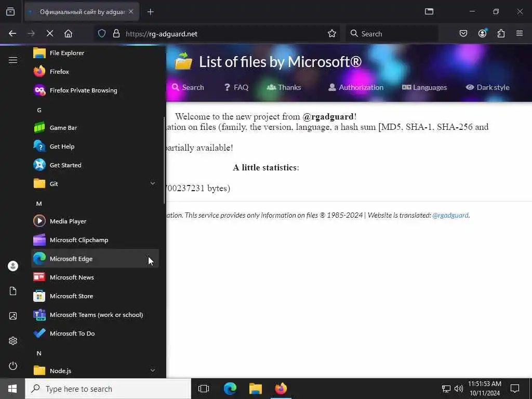Jump to letter N section header
This screenshot has width=532, height=399.
pyautogui.click(x=39, y=353)
